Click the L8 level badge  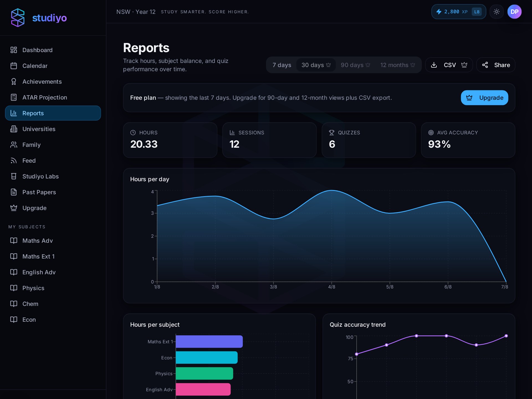pyautogui.click(x=477, y=12)
